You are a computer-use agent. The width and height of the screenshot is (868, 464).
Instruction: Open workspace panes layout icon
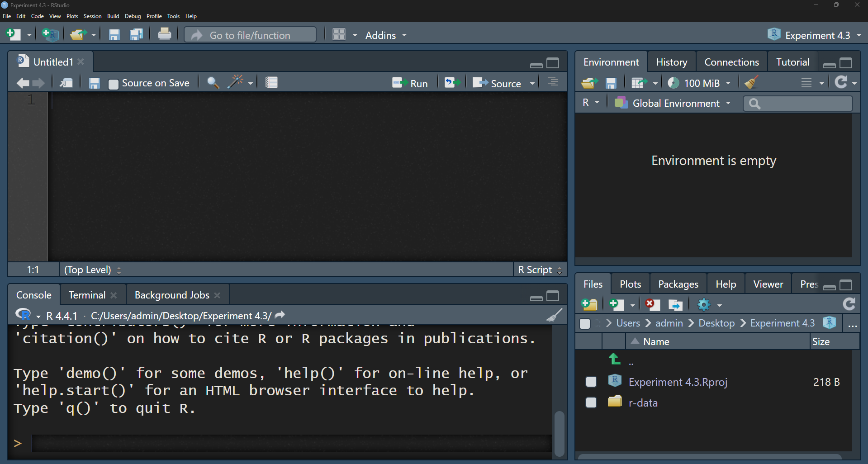click(x=339, y=35)
